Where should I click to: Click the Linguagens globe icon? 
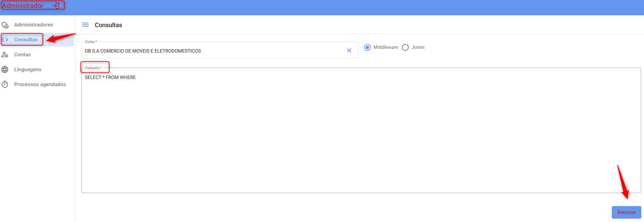(5, 69)
